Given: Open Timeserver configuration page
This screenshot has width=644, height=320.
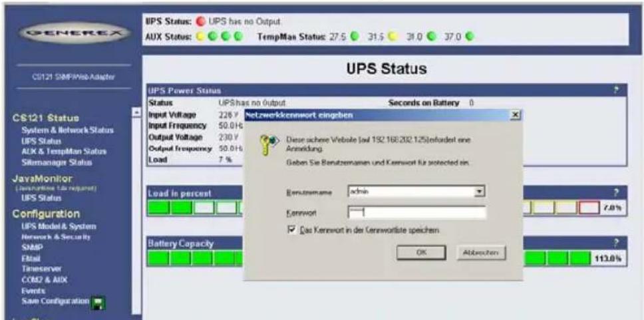Looking at the screenshot, I should tap(41, 269).
